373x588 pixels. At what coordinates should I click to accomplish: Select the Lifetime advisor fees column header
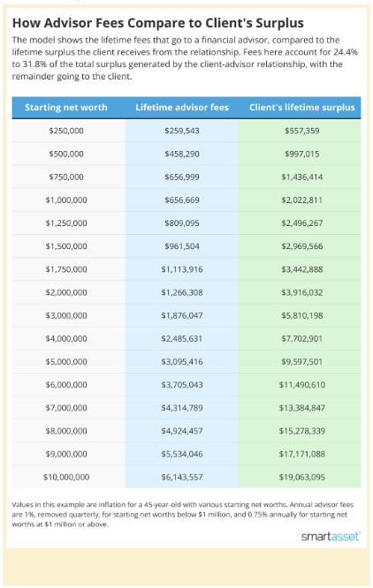click(182, 108)
